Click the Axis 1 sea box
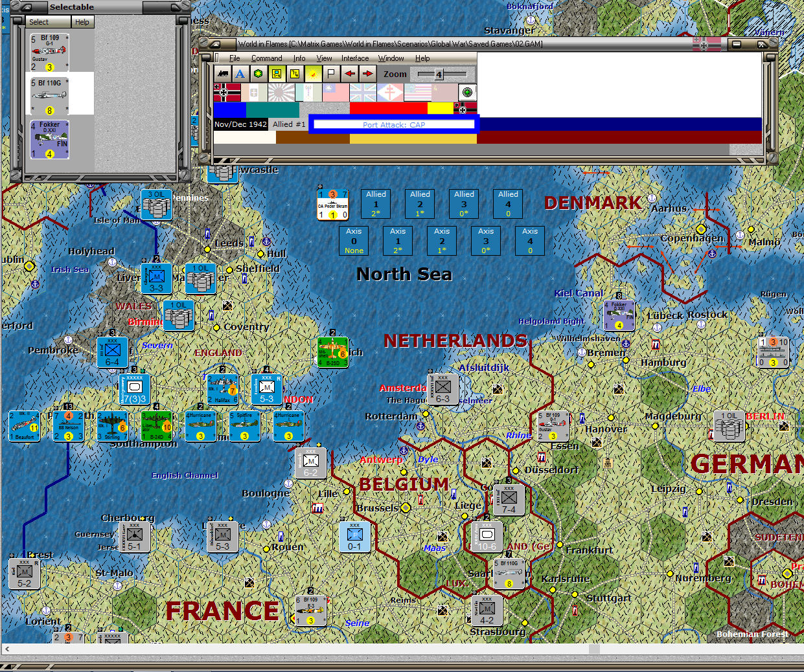 pyautogui.click(x=398, y=240)
